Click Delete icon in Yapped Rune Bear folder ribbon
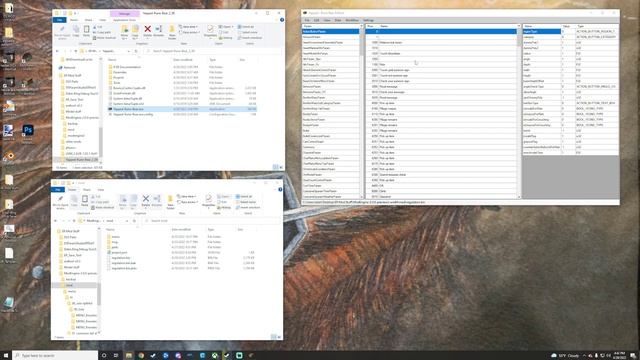The image size is (640, 360). tap(147, 31)
